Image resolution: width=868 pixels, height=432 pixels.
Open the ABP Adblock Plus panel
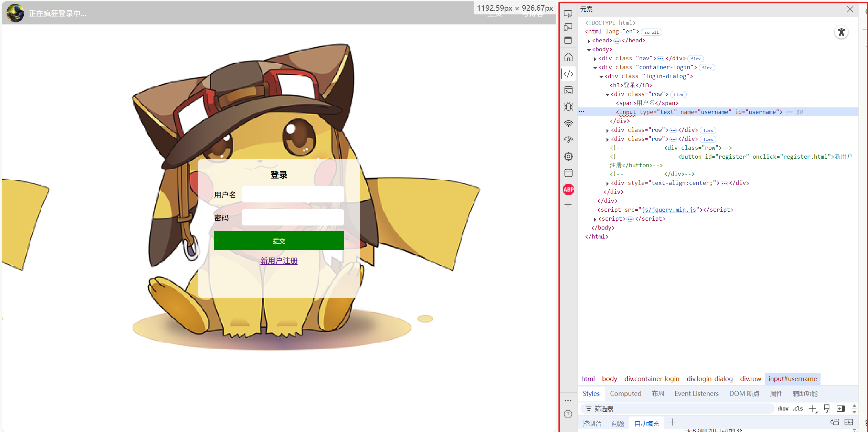568,189
